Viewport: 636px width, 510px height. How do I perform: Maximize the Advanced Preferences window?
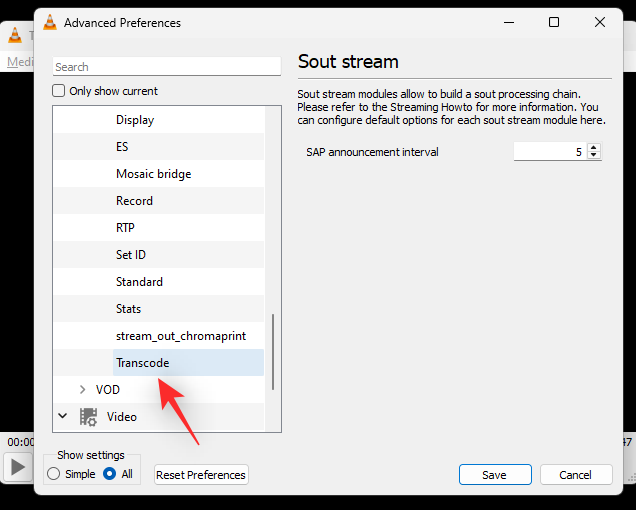(554, 22)
